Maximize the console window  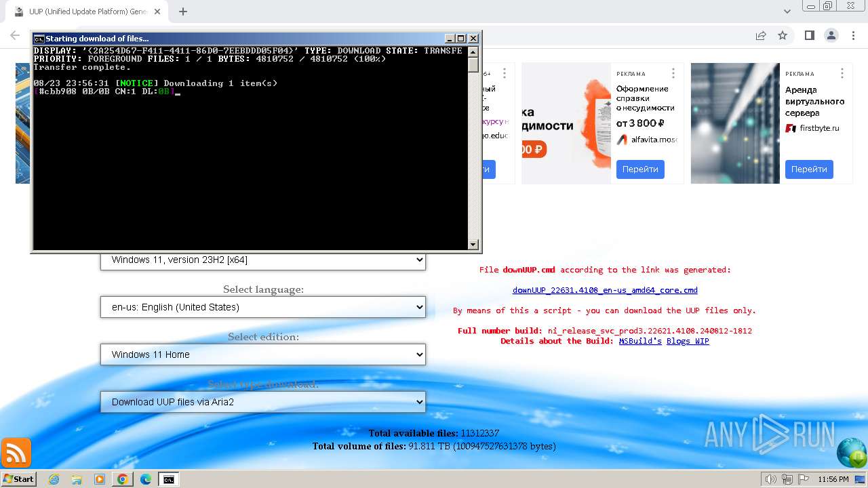[x=461, y=39]
